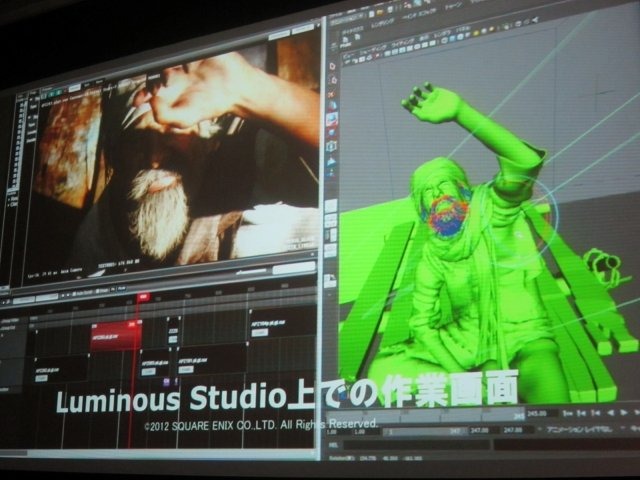The image size is (640, 480).
Task: Click the red playhead marker on Luminous timeline
Action: click(x=143, y=298)
